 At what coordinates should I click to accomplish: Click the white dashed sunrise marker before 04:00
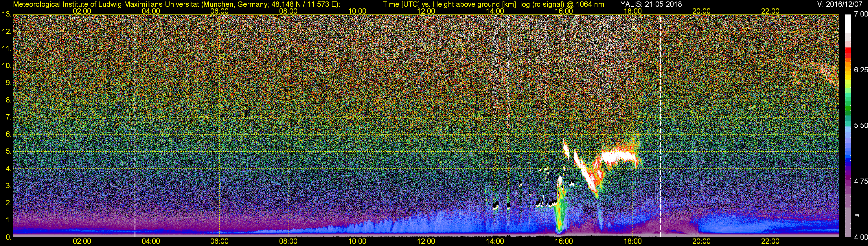(135, 126)
